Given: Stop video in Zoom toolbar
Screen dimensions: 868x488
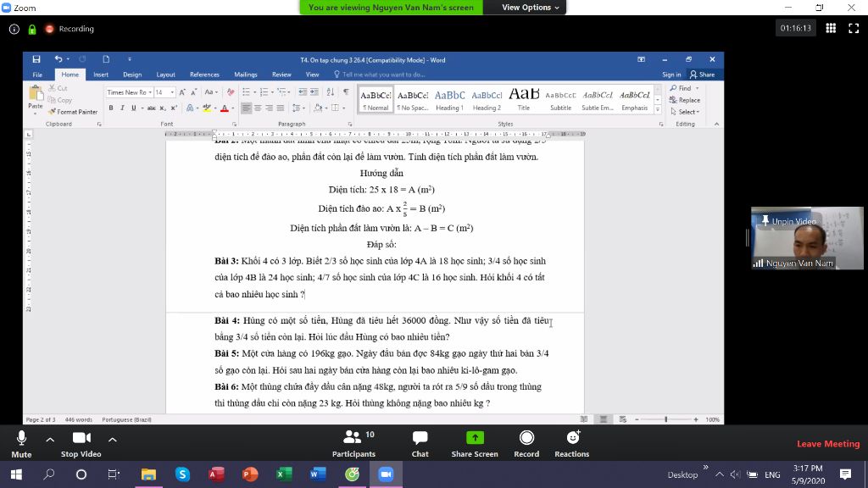Looking at the screenshot, I should click(x=81, y=444).
